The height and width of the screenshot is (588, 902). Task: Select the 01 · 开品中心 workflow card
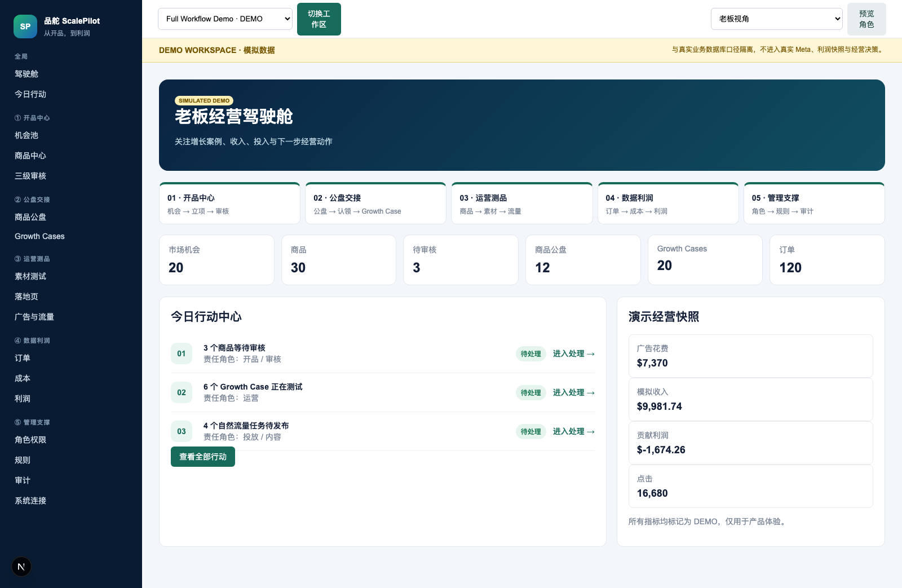pyautogui.click(x=229, y=204)
